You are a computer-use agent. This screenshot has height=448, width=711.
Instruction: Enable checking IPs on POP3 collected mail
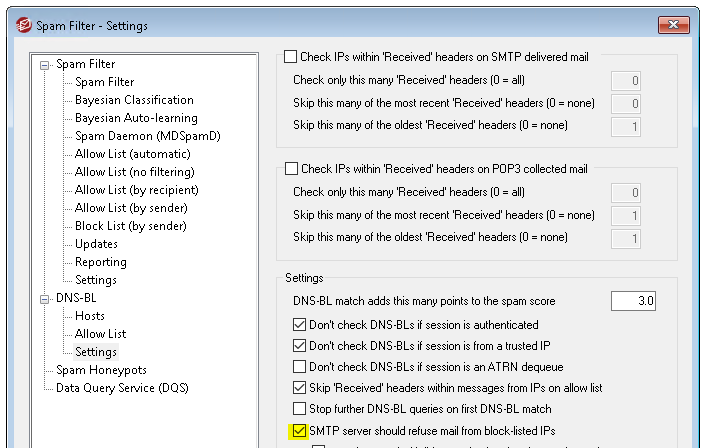click(x=291, y=169)
